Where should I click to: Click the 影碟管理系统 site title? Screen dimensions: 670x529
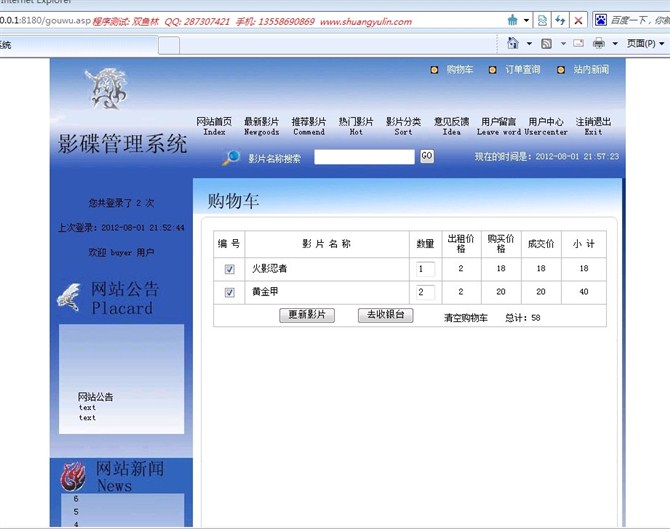[x=122, y=144]
